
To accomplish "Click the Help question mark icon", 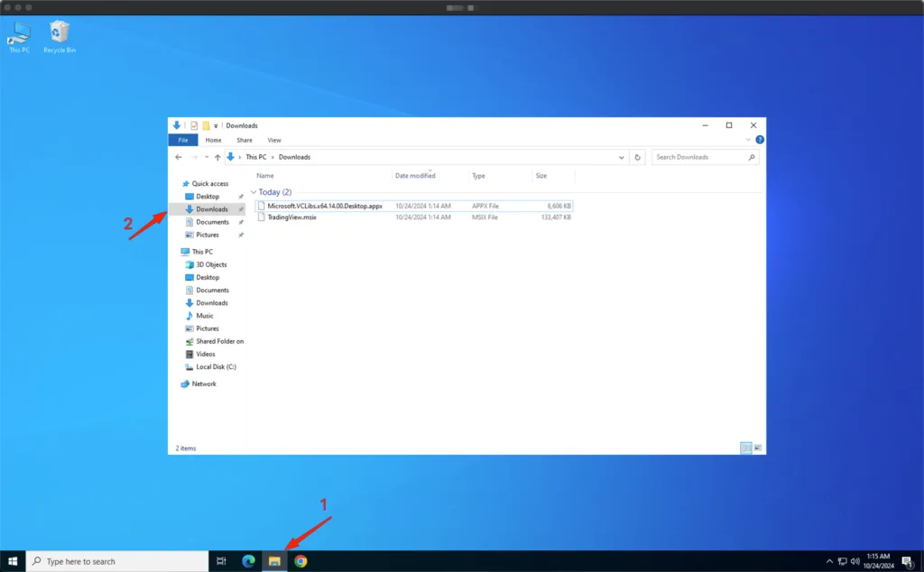I will click(x=760, y=140).
